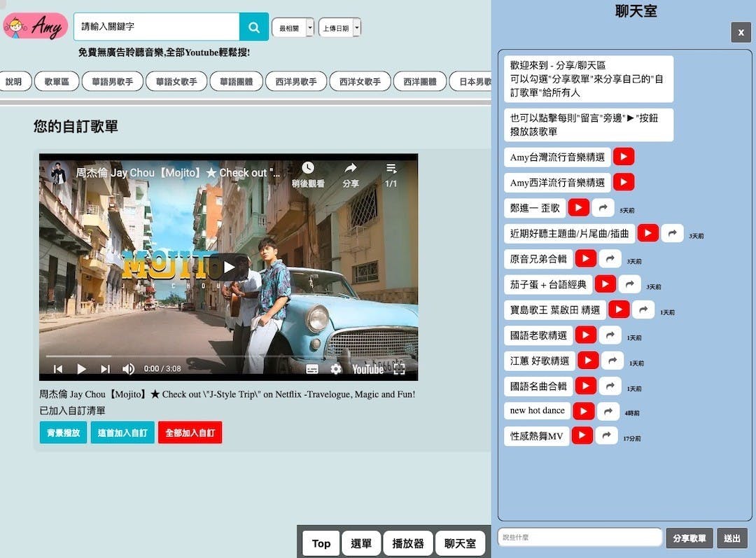Screen dimensions: 756x558
Task: Open video settings gear icon
Action: (336, 369)
